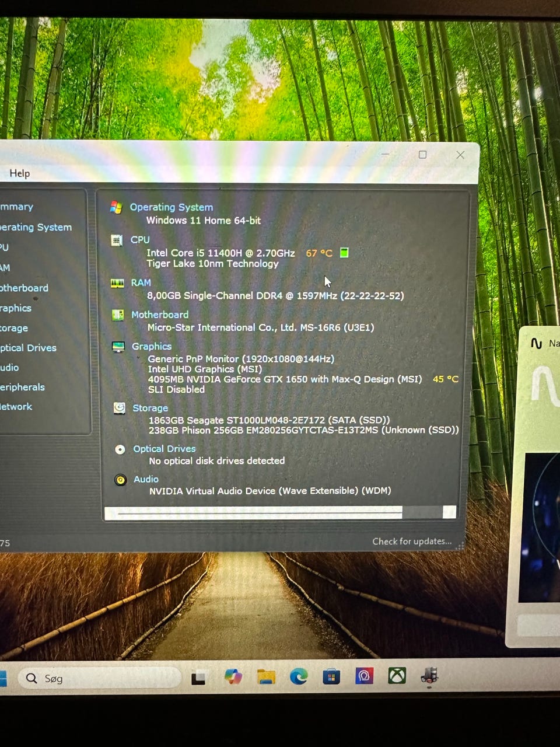Click the Søg taskbar search box

point(100,678)
